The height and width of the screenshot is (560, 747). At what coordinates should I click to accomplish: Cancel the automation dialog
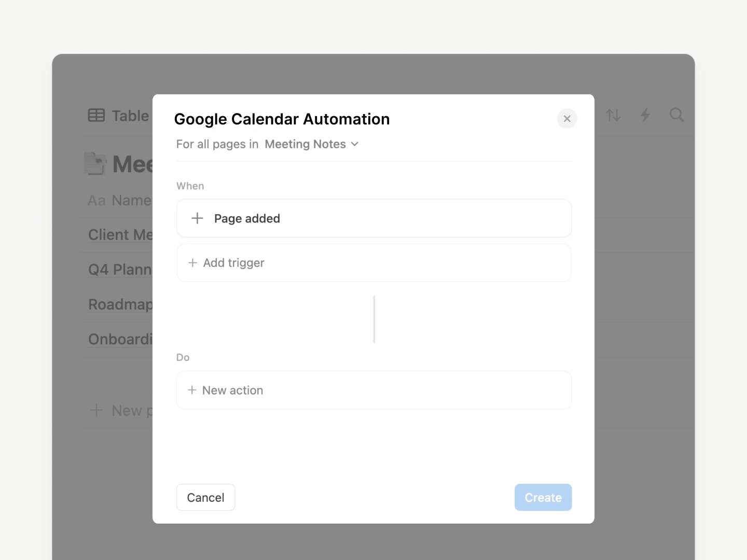[x=205, y=497]
